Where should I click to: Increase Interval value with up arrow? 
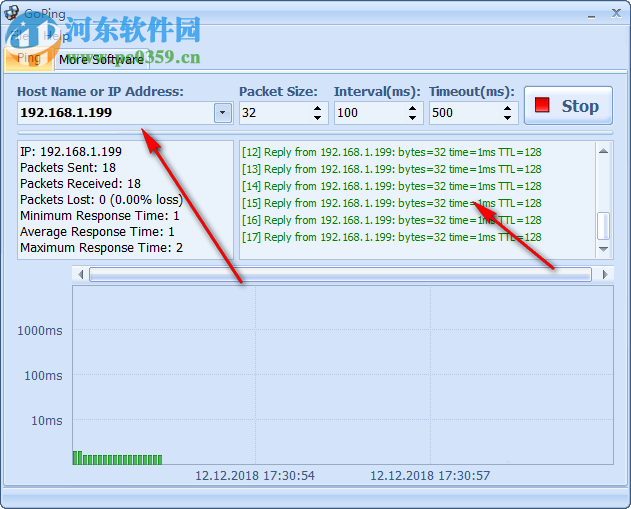(x=412, y=108)
